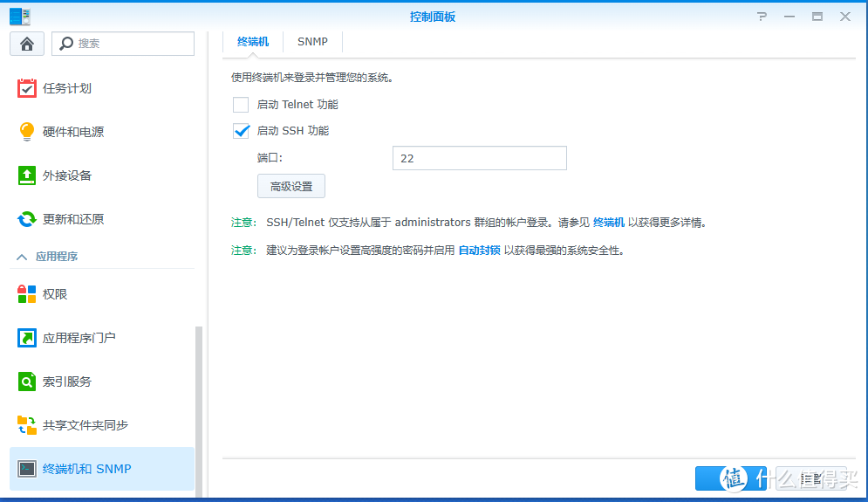
Task: Collapse the 应用程序 section chevron
Action: click(22, 257)
